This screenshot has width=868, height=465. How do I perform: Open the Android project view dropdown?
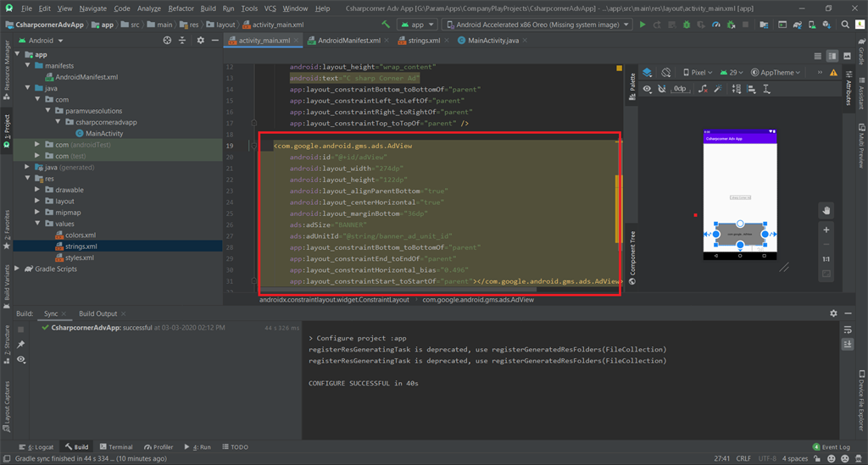[x=41, y=41]
